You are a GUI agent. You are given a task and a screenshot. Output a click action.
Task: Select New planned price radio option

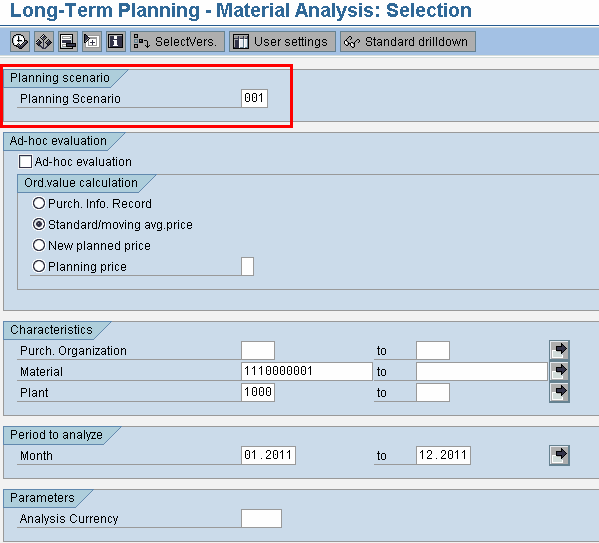[39, 245]
